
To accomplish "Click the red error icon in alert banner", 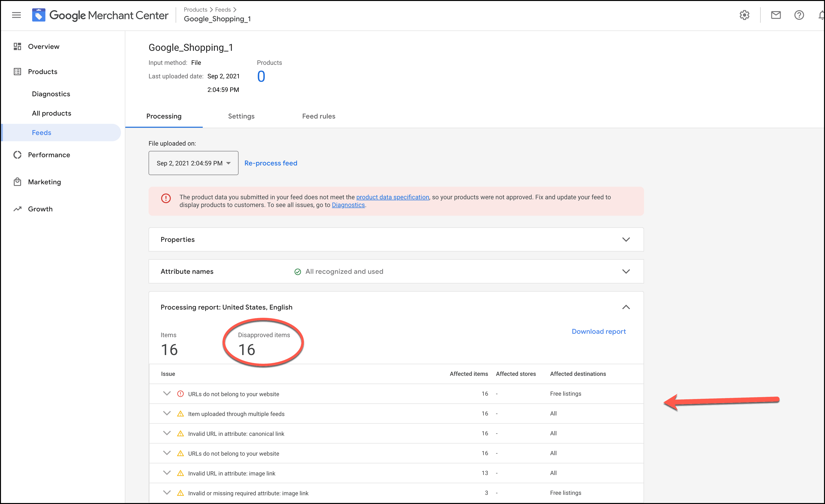I will (x=166, y=198).
